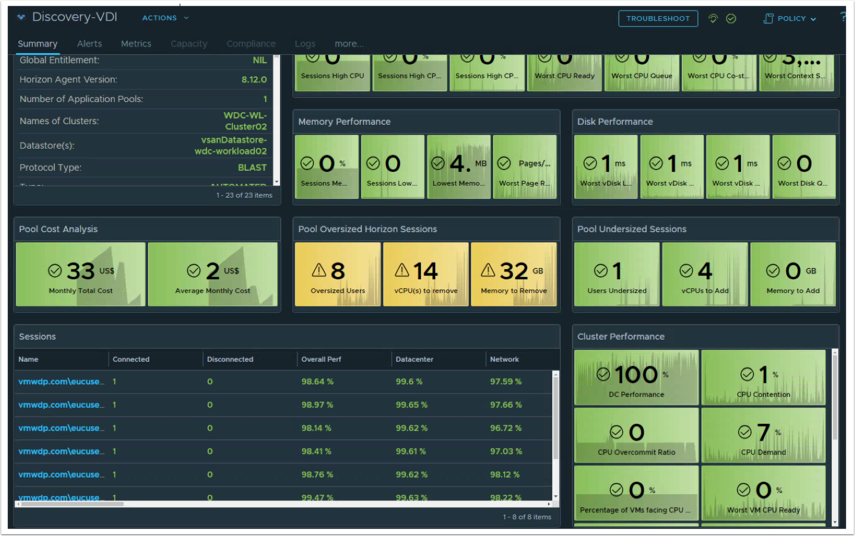Image resolution: width=855 pixels, height=536 pixels.
Task: Switch to the Alerts tab
Action: [x=89, y=44]
